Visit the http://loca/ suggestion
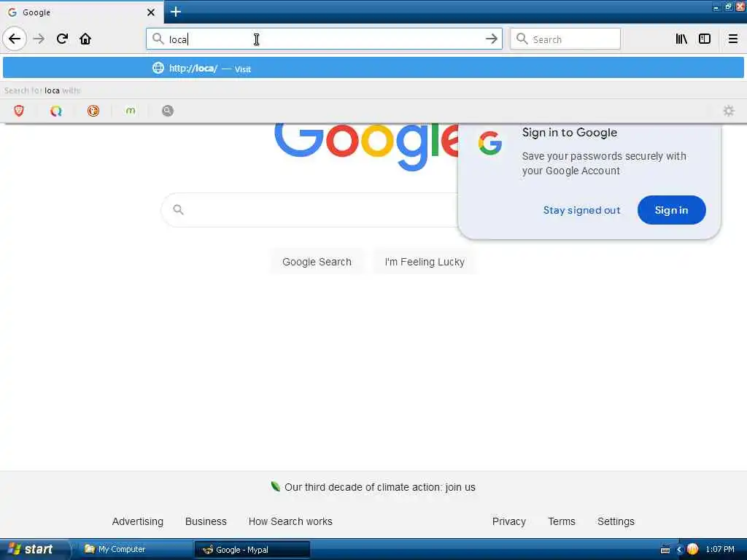Image resolution: width=747 pixels, height=560 pixels. click(x=373, y=68)
